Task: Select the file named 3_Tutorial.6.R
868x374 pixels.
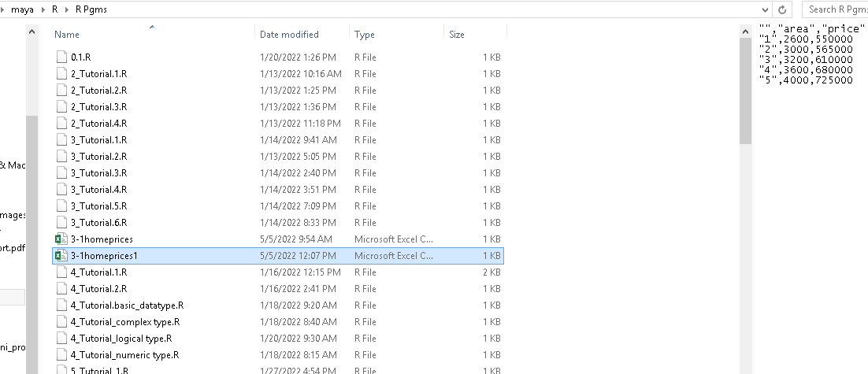Action: coord(98,222)
